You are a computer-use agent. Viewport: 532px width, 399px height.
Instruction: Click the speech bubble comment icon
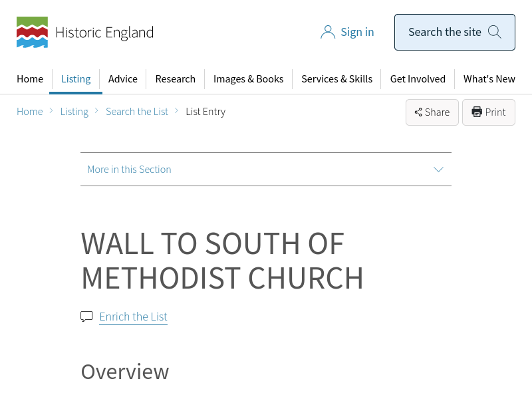[x=86, y=317]
